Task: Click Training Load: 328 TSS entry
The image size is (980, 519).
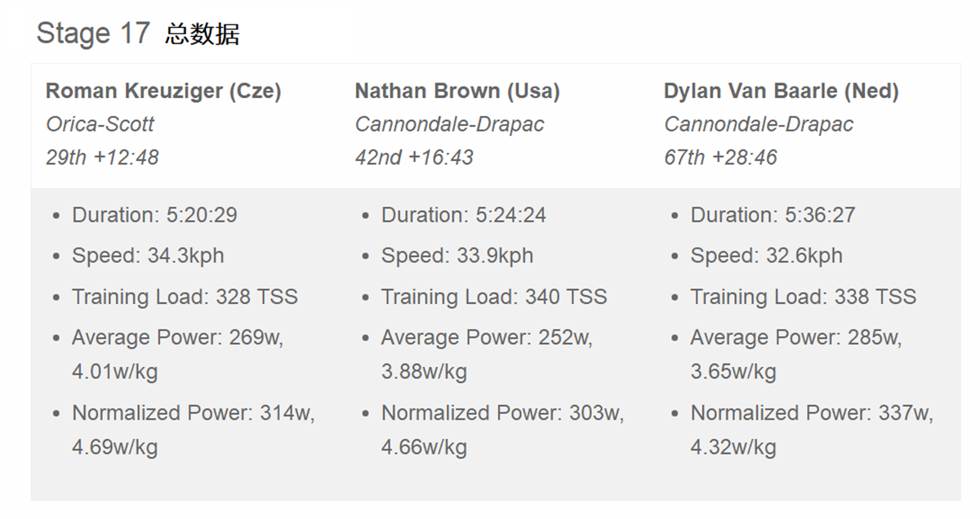Action: 185,297
